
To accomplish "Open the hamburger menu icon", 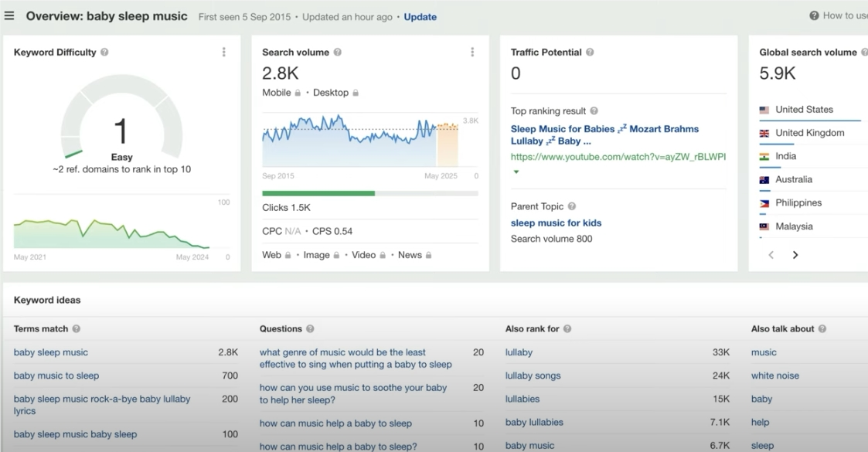I will pos(9,16).
